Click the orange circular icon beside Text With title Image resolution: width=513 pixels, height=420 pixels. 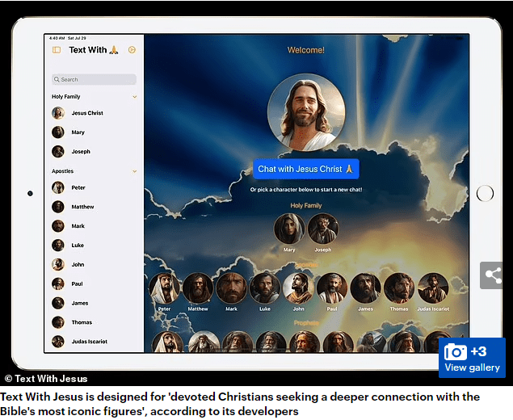click(132, 50)
